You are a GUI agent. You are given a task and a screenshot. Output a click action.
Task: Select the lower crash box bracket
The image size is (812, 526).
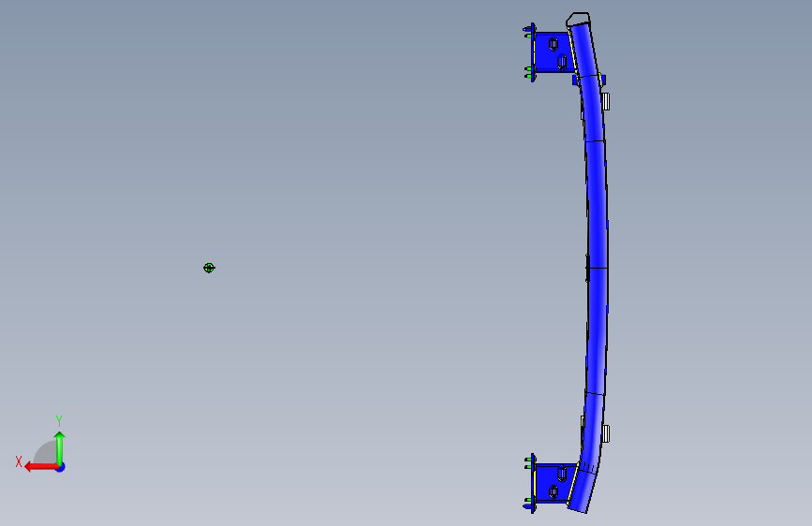point(554,483)
